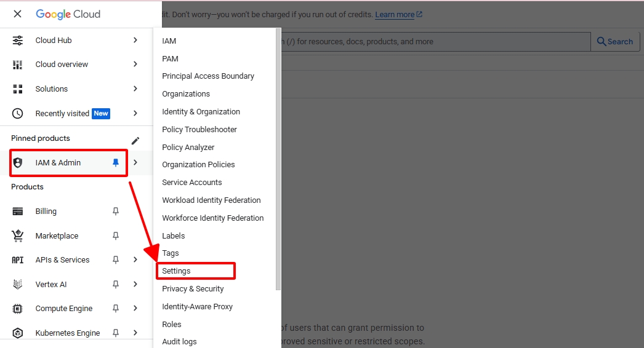The width and height of the screenshot is (644, 348).
Task: Click the search magnifier icon
Action: (x=602, y=41)
